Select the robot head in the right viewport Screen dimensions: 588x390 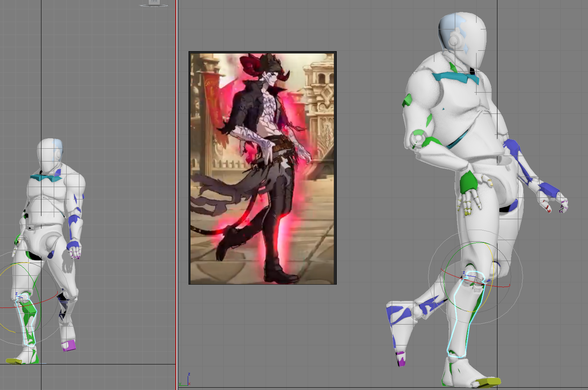pyautogui.click(x=462, y=41)
